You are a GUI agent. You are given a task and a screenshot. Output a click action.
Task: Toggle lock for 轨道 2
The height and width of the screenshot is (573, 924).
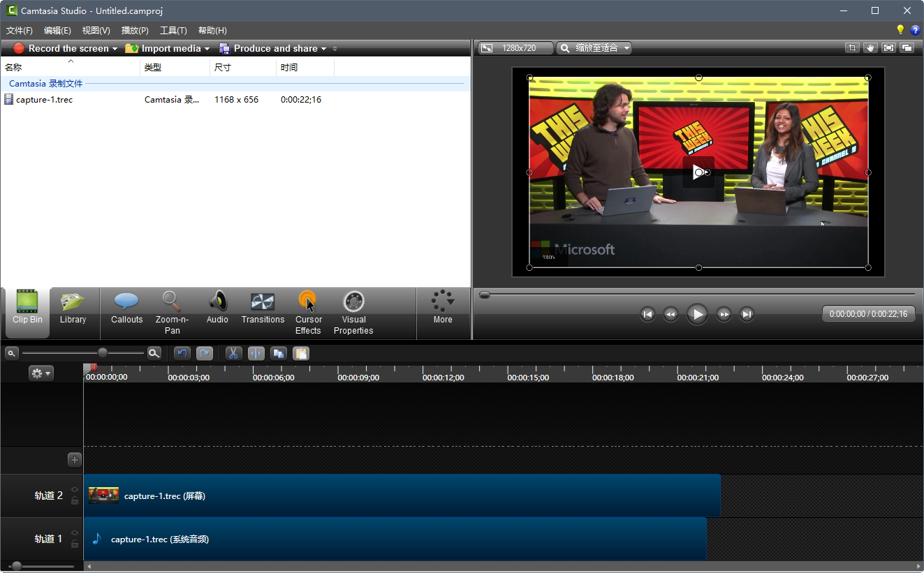tap(75, 500)
